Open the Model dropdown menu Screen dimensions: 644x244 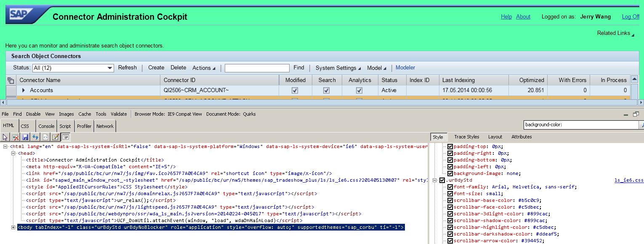tap(376, 68)
